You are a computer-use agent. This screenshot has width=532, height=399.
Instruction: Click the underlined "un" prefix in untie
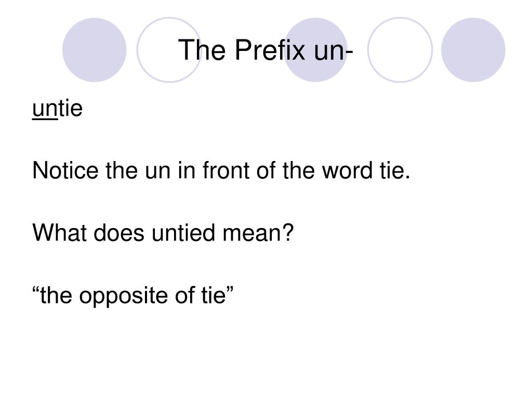pos(45,110)
